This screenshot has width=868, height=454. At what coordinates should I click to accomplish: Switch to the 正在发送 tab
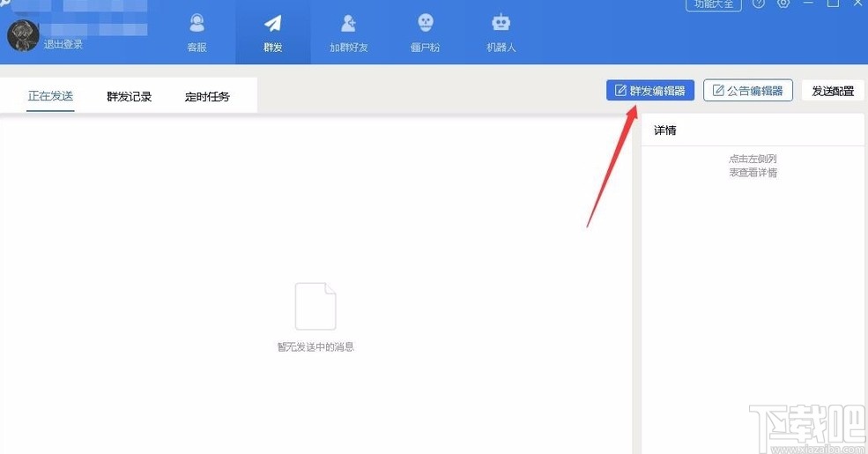pyautogui.click(x=50, y=96)
